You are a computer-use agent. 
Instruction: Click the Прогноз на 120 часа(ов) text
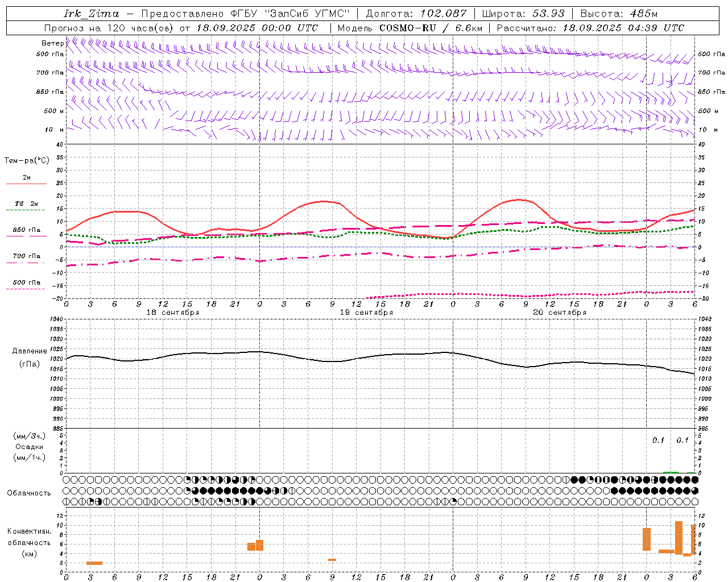point(109,28)
